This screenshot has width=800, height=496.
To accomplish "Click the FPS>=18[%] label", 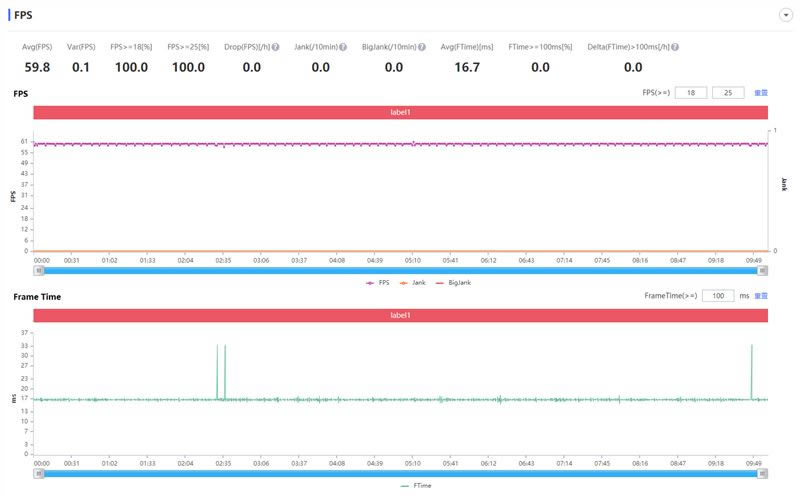I will (131, 47).
